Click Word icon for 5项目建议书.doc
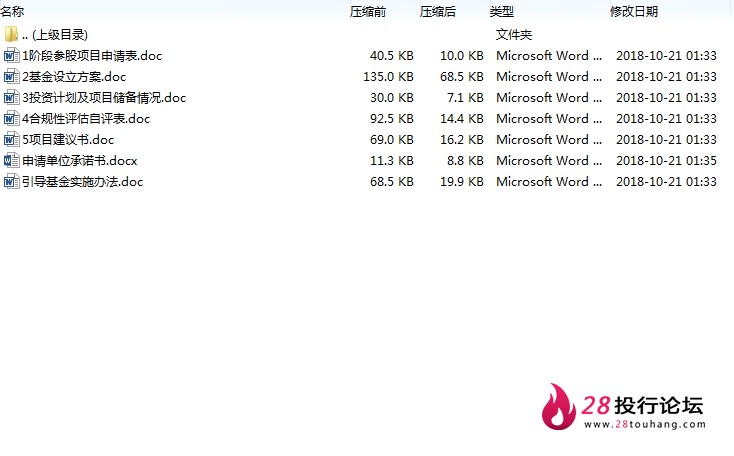734x456 pixels. point(11,140)
